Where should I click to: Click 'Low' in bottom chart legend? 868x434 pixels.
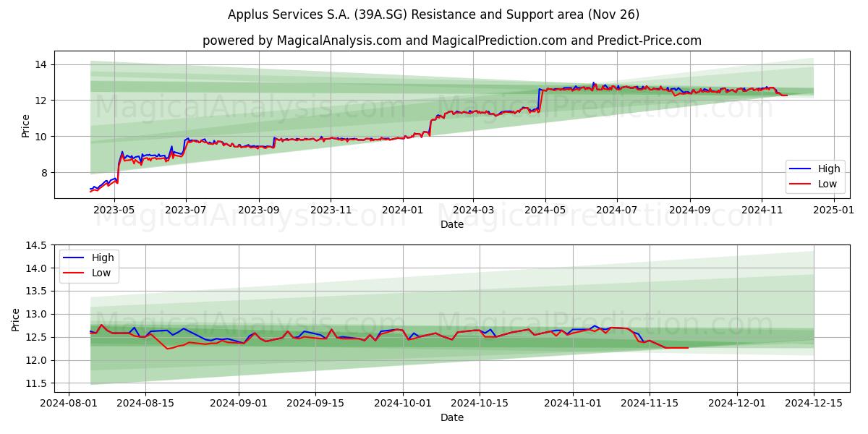pyautogui.click(x=101, y=273)
